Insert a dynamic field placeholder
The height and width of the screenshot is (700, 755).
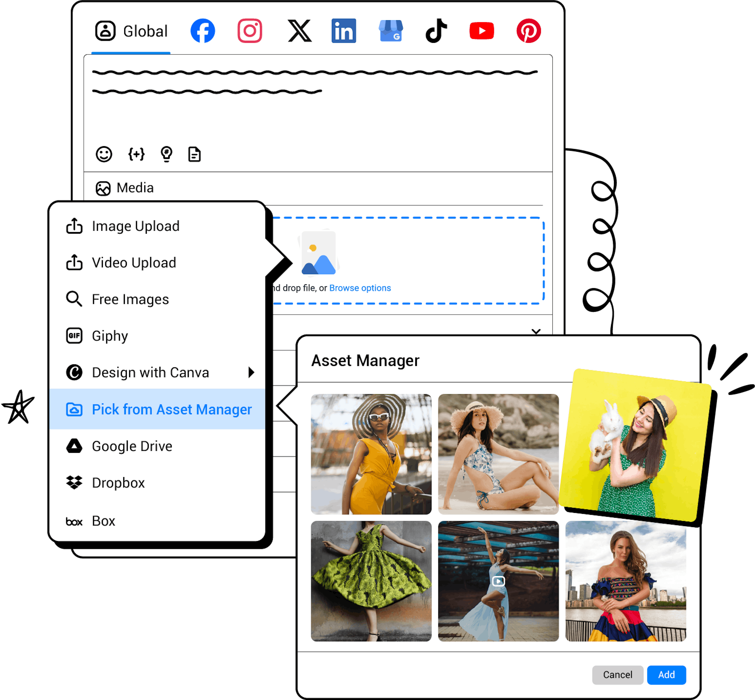[x=136, y=154]
